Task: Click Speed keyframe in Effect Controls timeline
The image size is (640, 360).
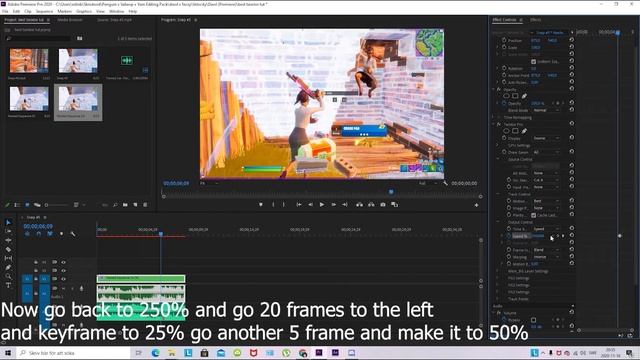Action: (x=620, y=236)
